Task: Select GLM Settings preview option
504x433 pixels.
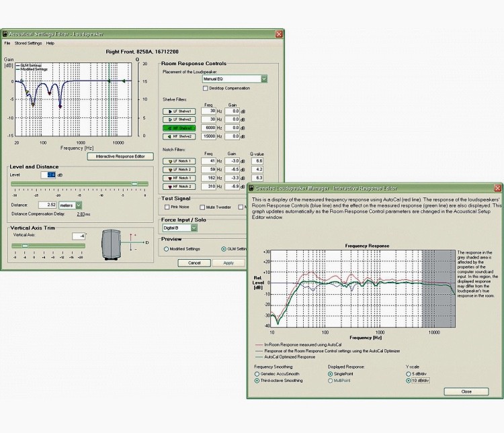Action: click(x=224, y=249)
